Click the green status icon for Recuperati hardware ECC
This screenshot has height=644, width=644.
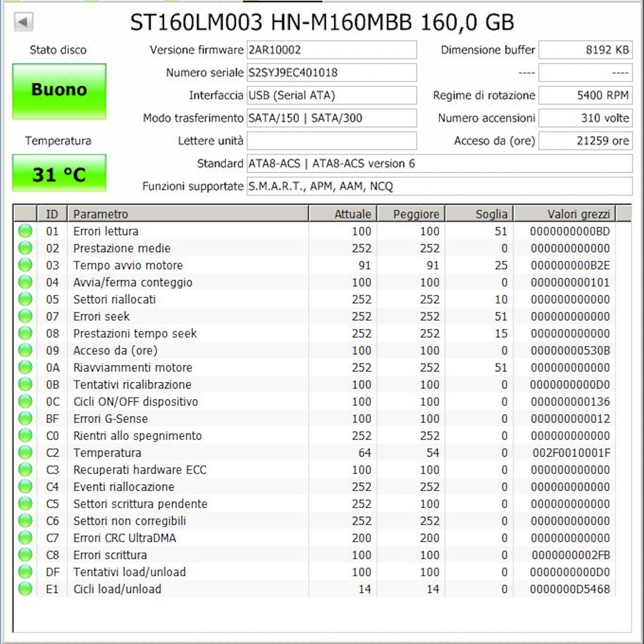pos(25,470)
